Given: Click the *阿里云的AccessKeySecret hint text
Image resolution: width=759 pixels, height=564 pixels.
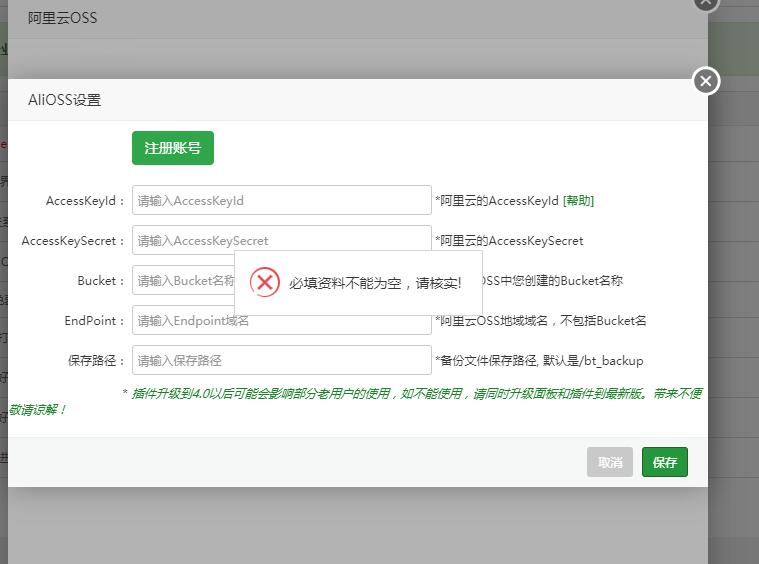Looking at the screenshot, I should [509, 241].
